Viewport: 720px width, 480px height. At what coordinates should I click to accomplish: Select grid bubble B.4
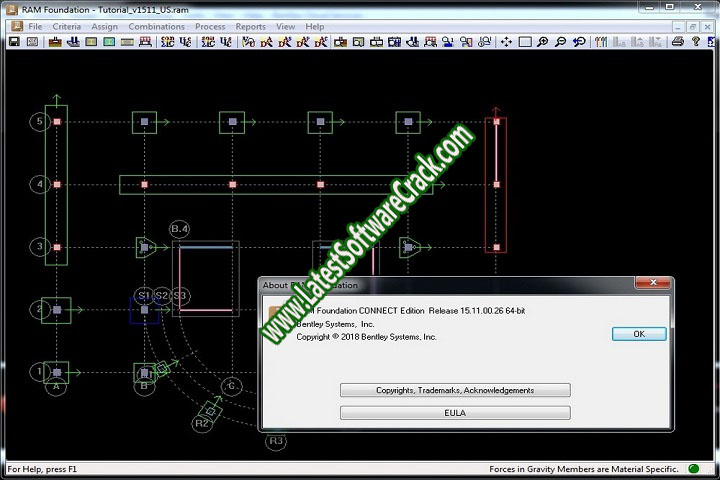(180, 228)
